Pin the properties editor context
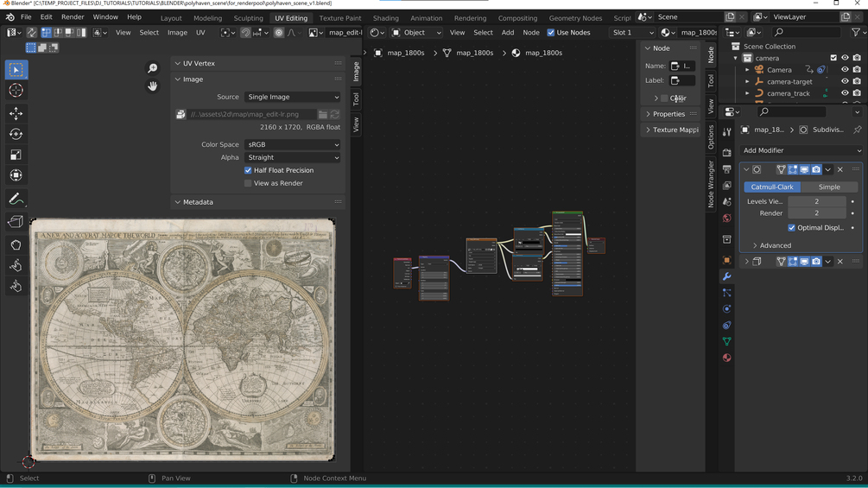The width and height of the screenshot is (868, 488). click(857, 130)
